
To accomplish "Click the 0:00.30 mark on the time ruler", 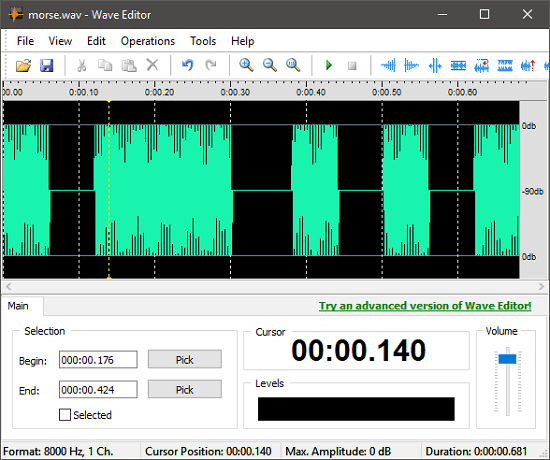I will (235, 92).
